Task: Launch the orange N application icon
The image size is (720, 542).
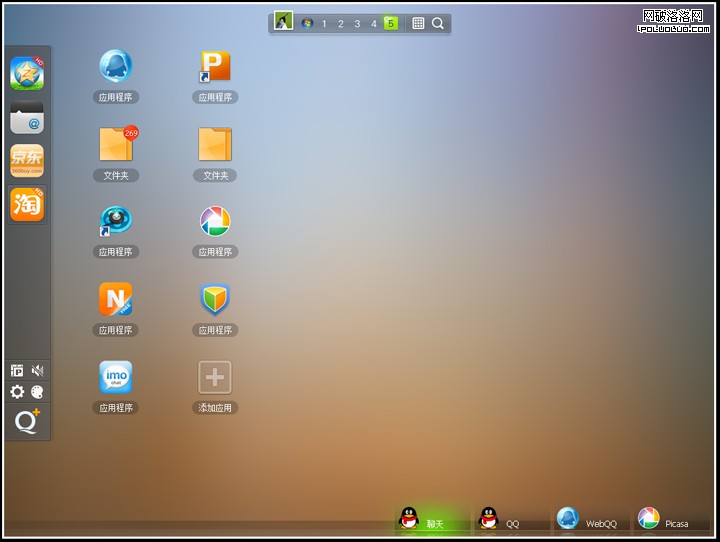Action: pos(116,298)
